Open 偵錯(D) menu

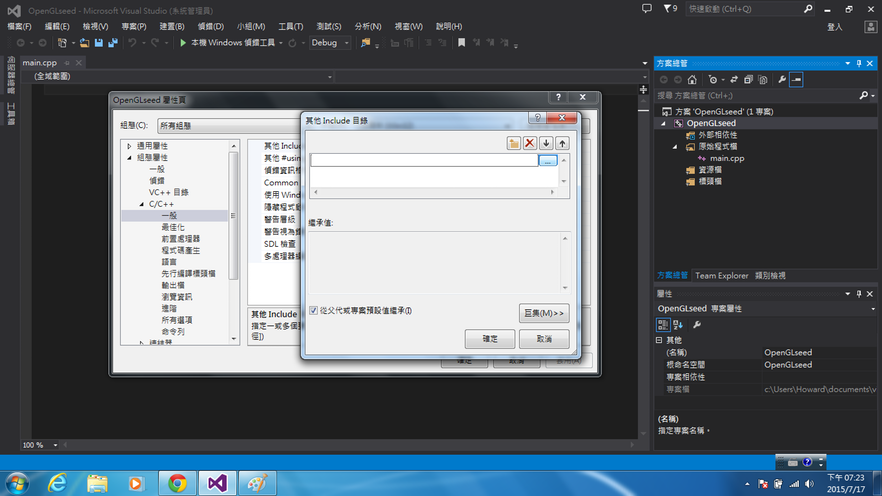coord(211,26)
